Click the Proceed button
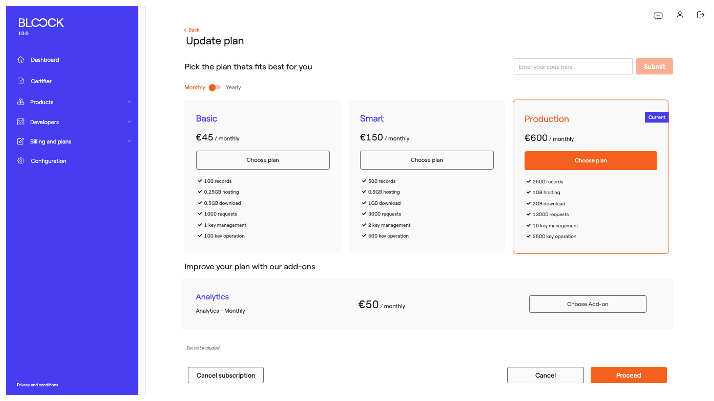714x401 pixels. [628, 375]
